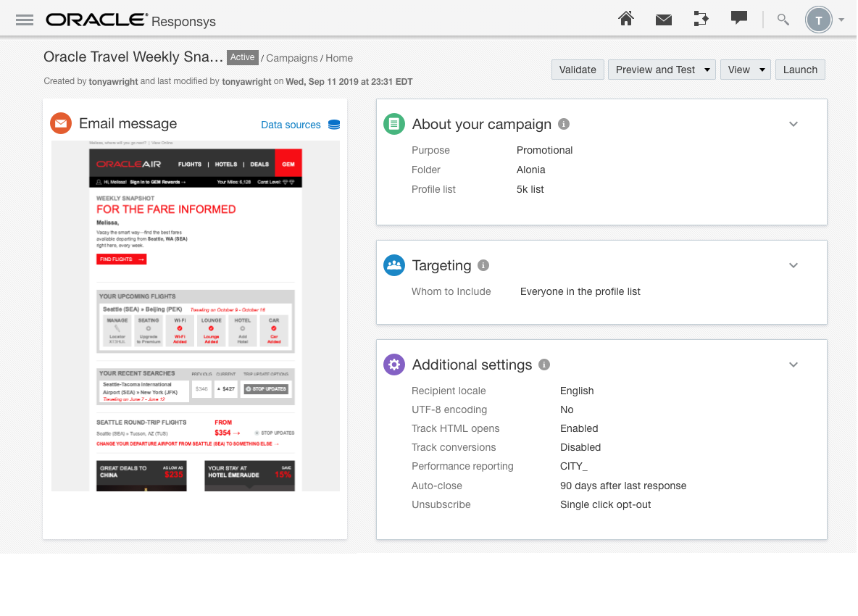Viewport: 858px width, 616px height.
Task: Click FIND FLIGHTS button in preview
Action: [122, 259]
